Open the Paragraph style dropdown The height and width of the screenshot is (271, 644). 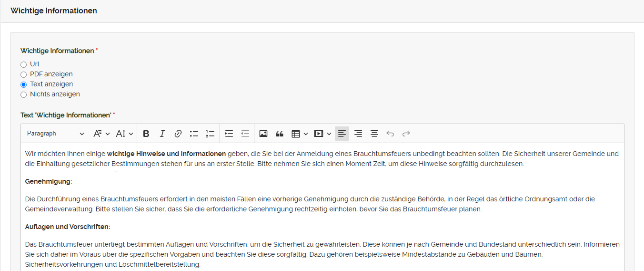55,134
